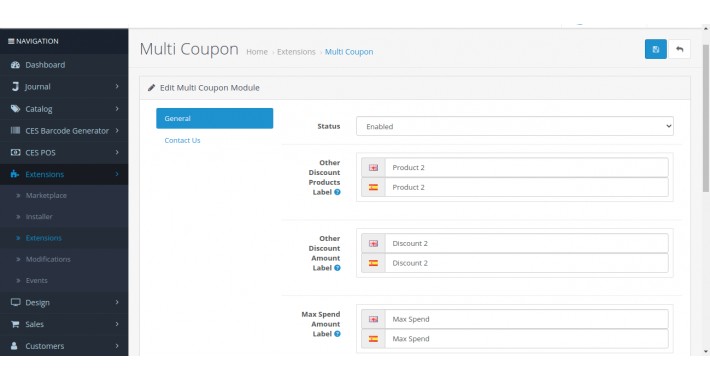Click Spanish Product 2 label input
710x380 pixels.
[527, 187]
